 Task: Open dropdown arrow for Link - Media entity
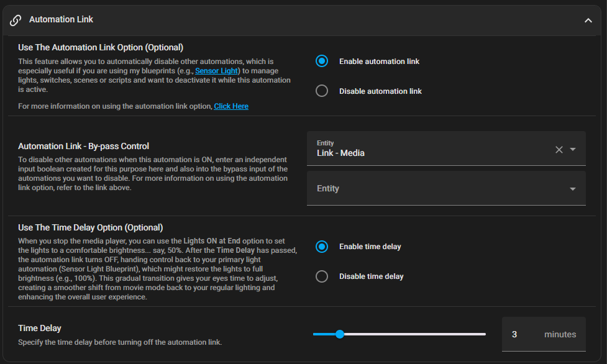coord(573,150)
